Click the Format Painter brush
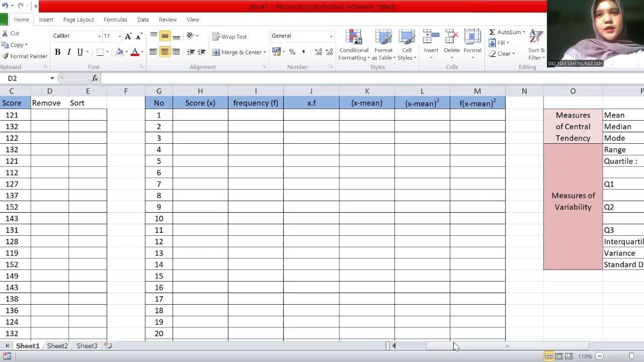This screenshot has height=362, width=644. pyautogui.click(x=5, y=56)
